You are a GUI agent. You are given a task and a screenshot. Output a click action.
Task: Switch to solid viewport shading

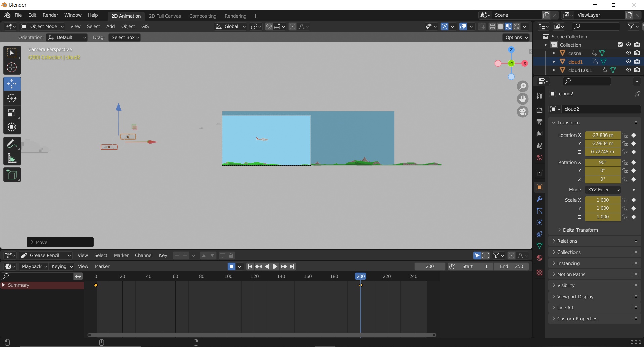pyautogui.click(x=500, y=26)
